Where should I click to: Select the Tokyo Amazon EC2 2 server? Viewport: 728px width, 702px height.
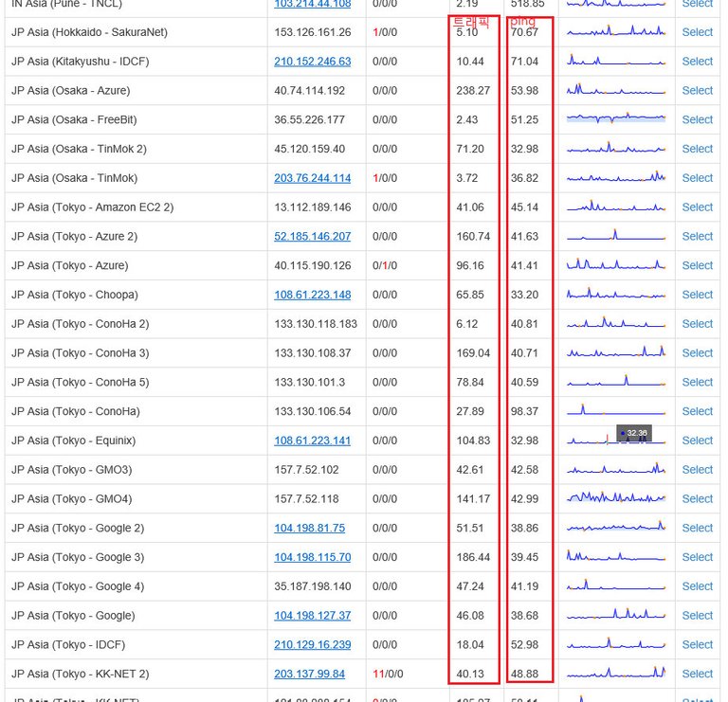pyautogui.click(x=697, y=207)
